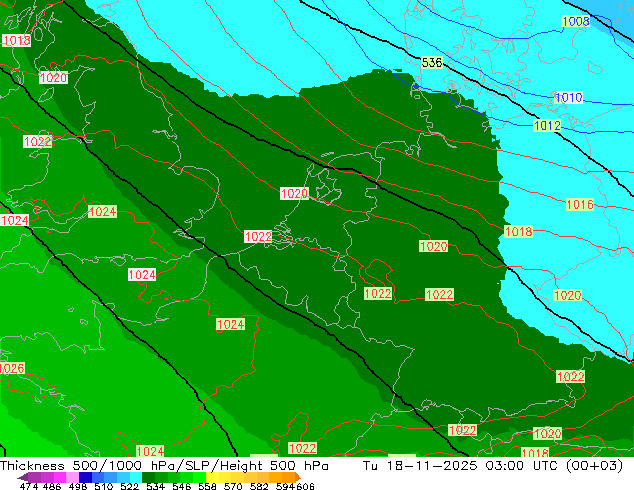Screen dimensions: 634x490
Task: Click the 606 legend value
Action: tap(305, 486)
